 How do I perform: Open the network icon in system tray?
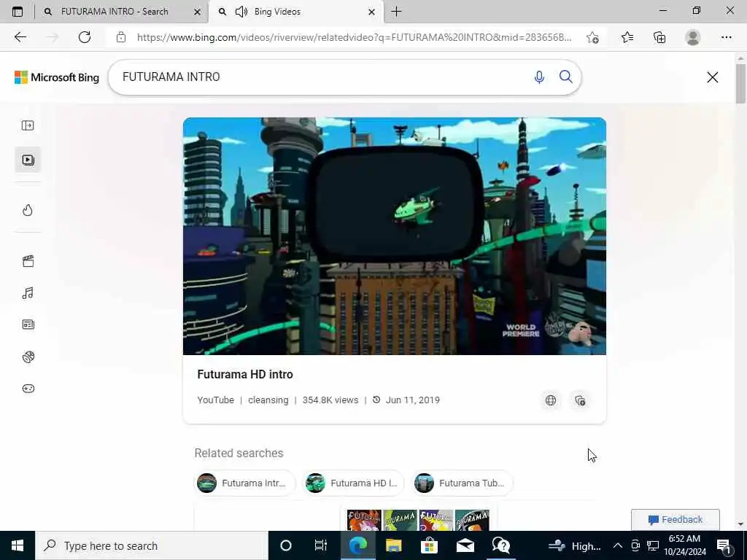point(653,545)
